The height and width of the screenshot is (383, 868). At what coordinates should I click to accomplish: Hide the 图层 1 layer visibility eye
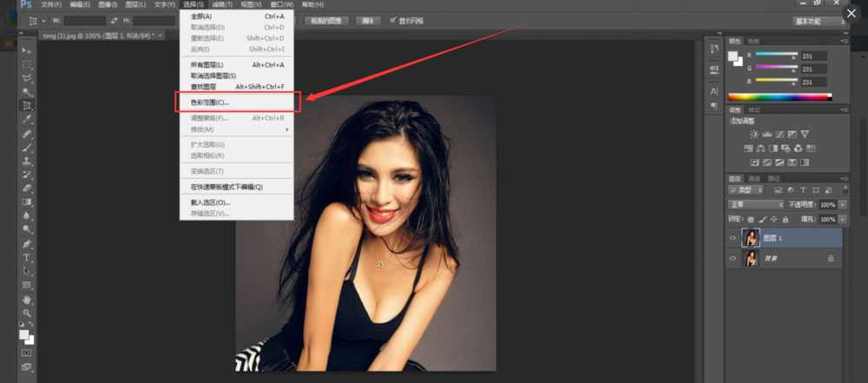[733, 238]
